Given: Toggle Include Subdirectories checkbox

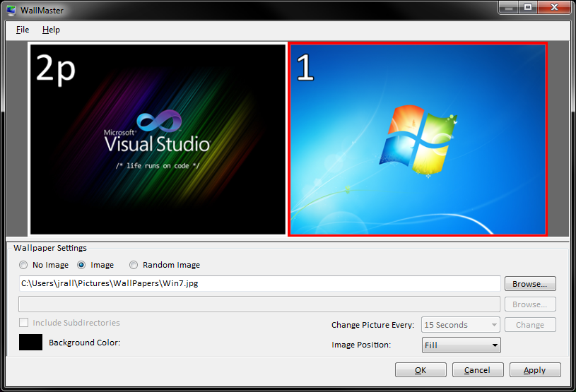Looking at the screenshot, I should tap(24, 323).
